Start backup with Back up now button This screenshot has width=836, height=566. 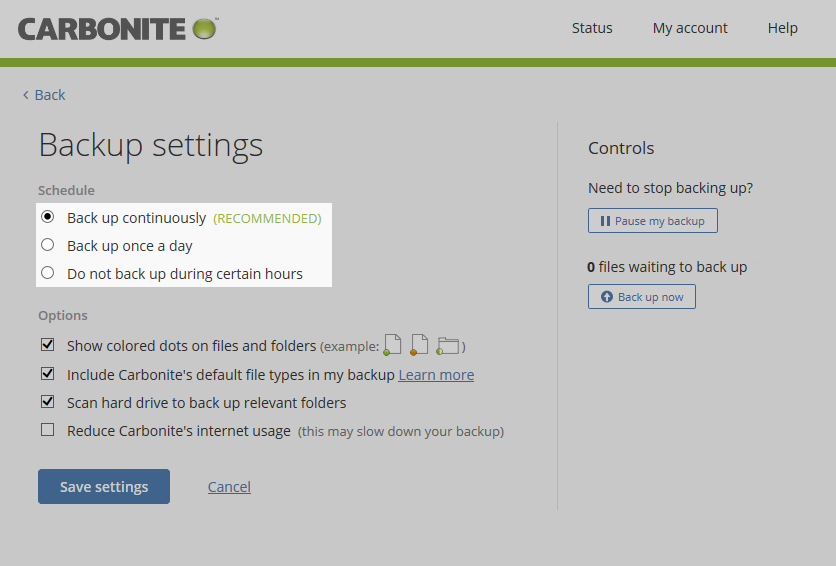point(641,297)
